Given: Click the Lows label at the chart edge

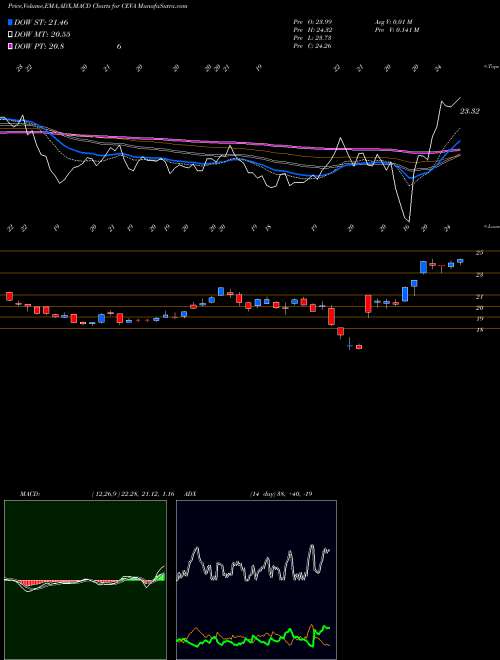Looking at the screenshot, I should point(490,227).
